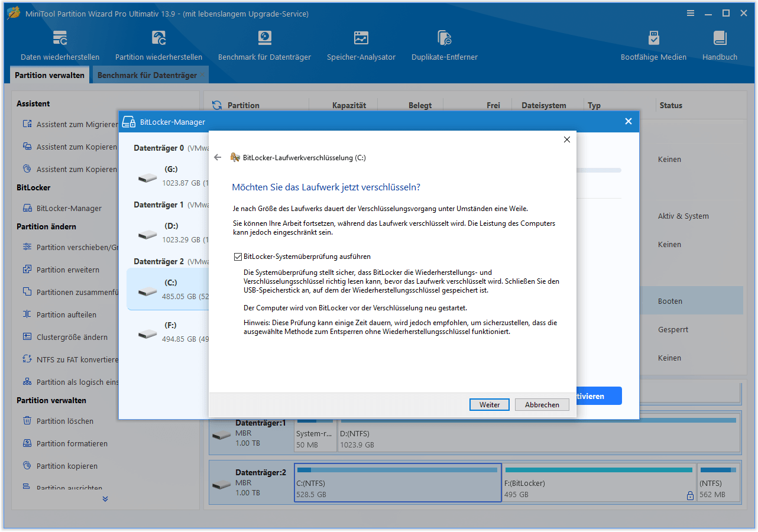Click Partition löschen trash icon

click(x=27, y=421)
